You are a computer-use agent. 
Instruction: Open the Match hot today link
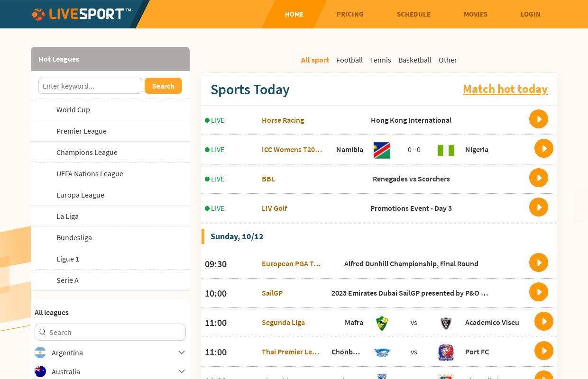(x=505, y=89)
